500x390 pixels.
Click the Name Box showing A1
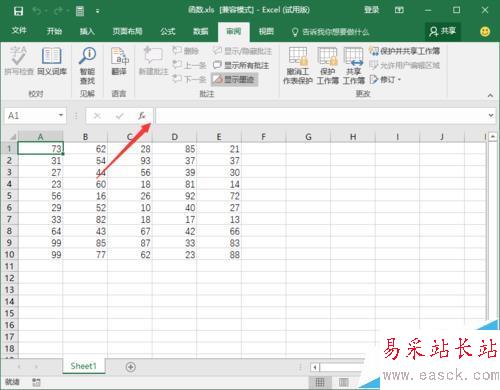click(31, 116)
